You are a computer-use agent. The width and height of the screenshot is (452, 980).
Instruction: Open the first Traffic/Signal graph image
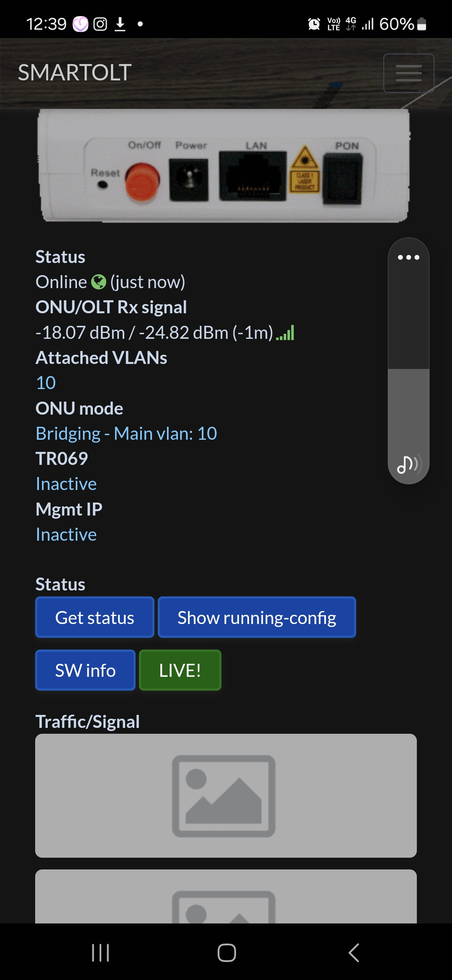pyautogui.click(x=226, y=795)
